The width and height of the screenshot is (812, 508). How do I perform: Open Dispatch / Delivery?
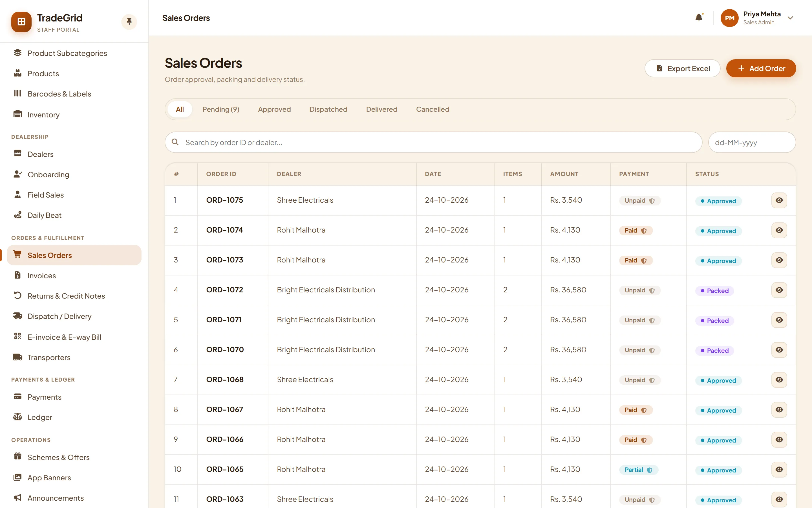(x=74, y=316)
